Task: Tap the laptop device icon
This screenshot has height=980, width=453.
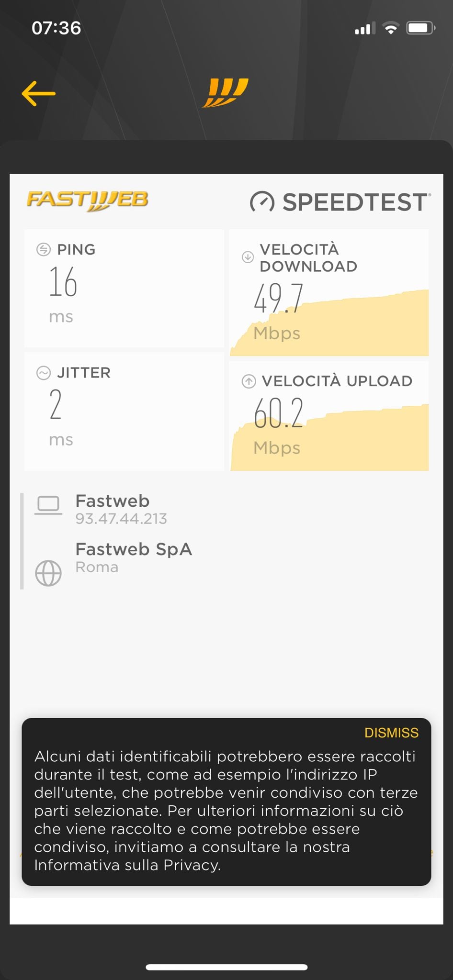Action: point(48,505)
